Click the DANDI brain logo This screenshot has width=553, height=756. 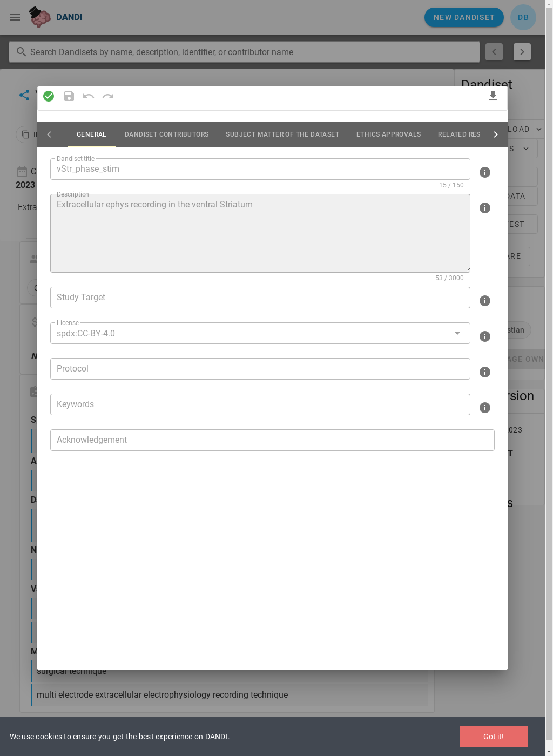tap(39, 17)
